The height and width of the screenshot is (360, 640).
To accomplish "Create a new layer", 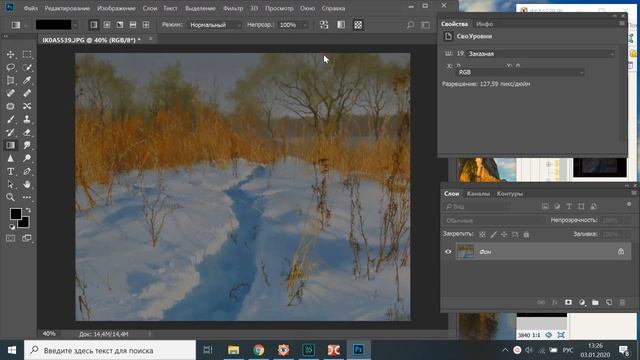I will coord(609,302).
